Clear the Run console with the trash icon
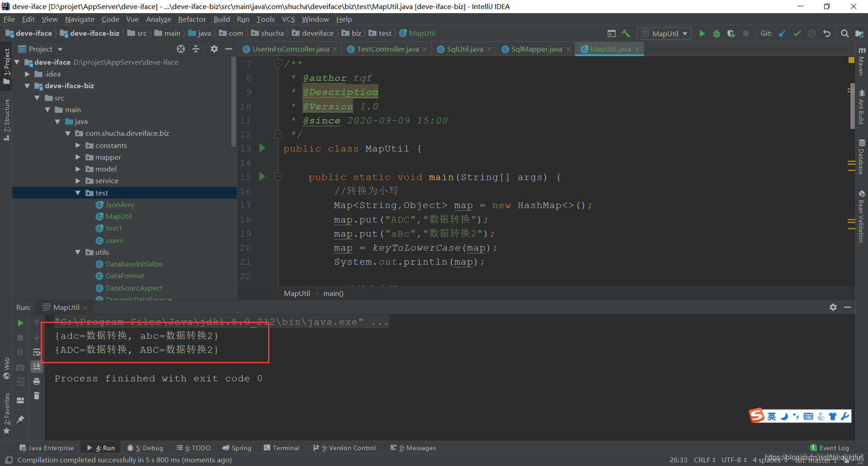868x466 pixels. [37, 396]
